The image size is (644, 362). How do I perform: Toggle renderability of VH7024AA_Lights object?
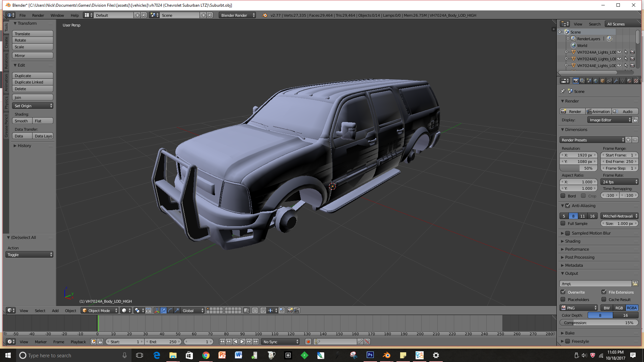pos(633,52)
